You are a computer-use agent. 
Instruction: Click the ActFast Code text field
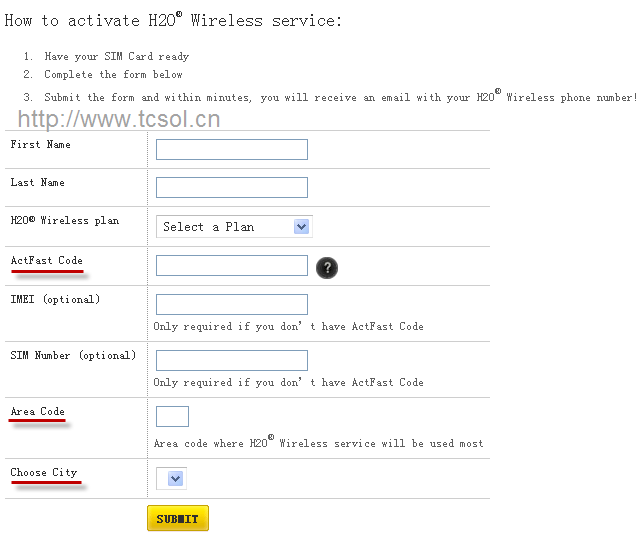click(232, 266)
